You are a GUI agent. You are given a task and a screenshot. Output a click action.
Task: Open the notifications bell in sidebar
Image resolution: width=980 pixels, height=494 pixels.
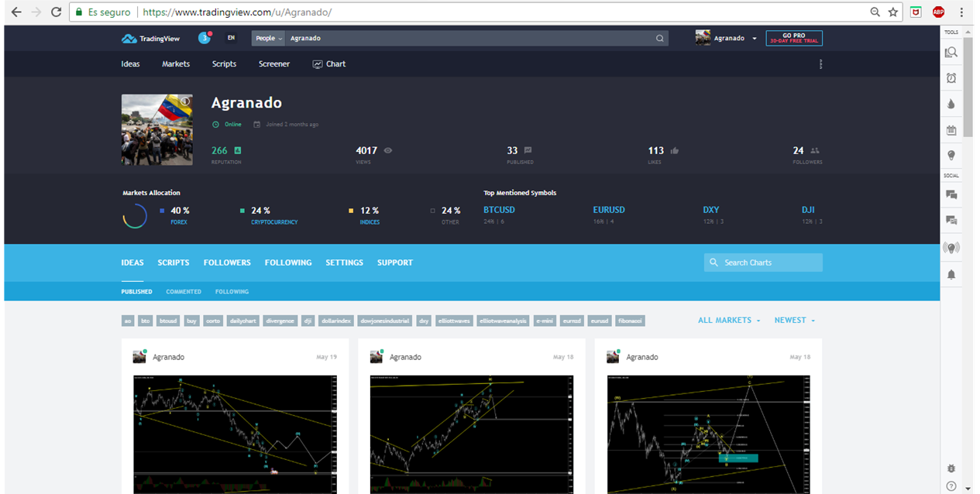click(x=951, y=274)
